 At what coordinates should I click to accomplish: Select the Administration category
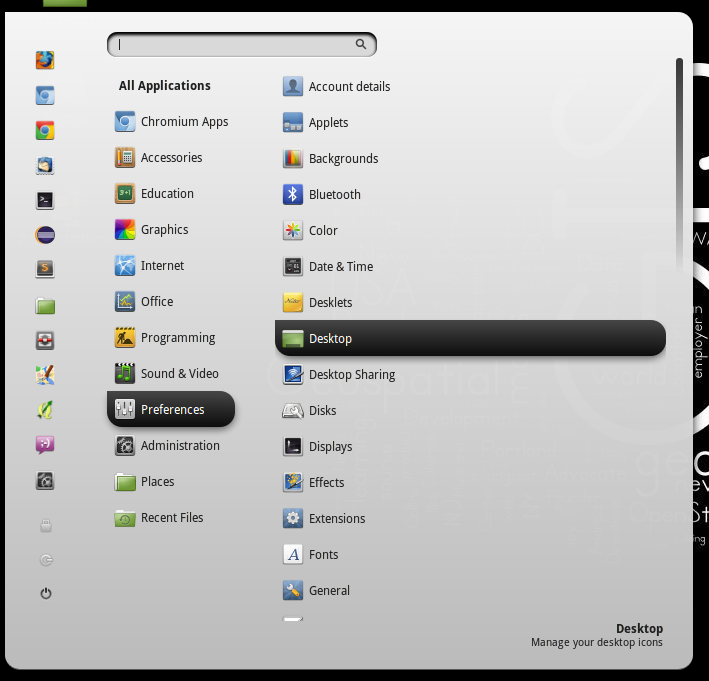(x=171, y=445)
